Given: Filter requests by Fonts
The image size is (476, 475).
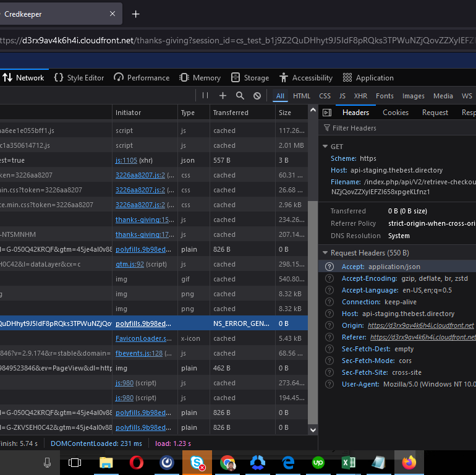Looking at the screenshot, I should 385,96.
